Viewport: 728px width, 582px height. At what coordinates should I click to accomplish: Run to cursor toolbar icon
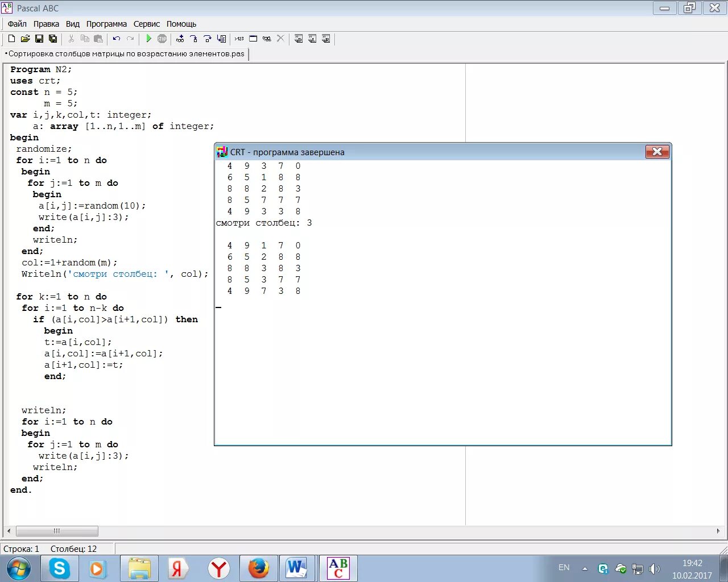pyautogui.click(x=221, y=39)
